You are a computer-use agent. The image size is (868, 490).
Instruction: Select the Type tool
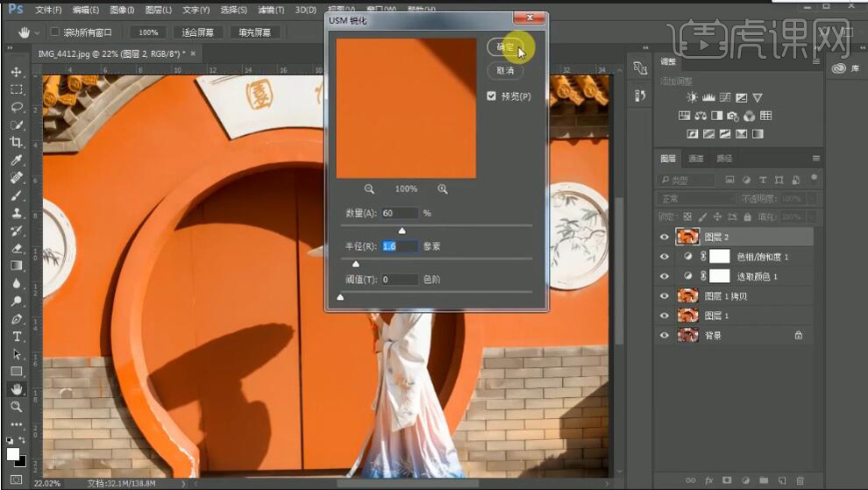16,337
